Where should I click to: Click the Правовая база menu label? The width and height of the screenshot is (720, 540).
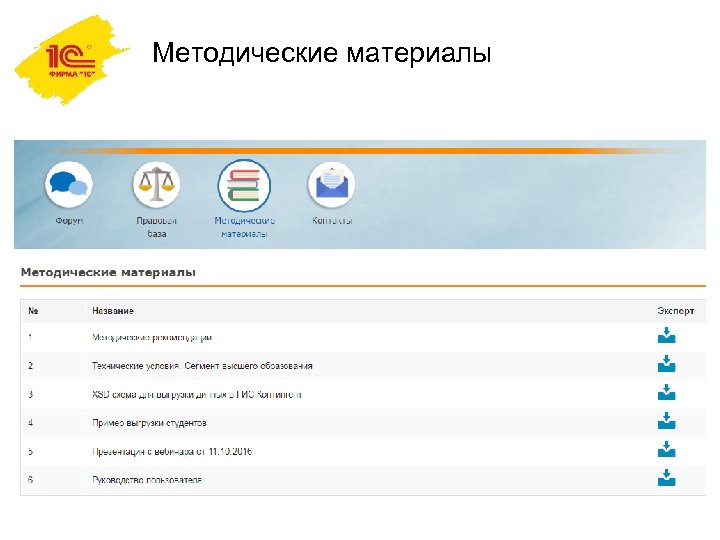tap(157, 227)
